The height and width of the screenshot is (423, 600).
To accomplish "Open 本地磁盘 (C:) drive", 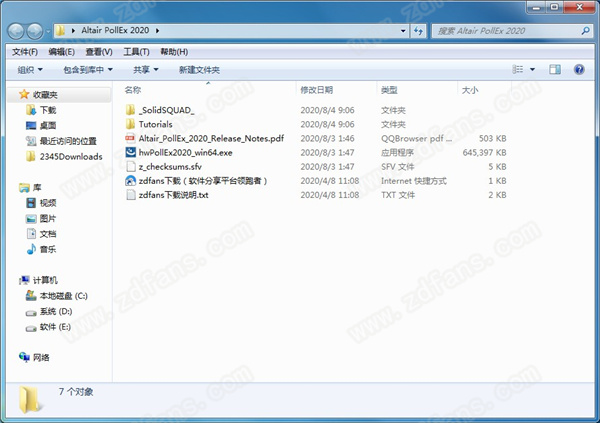I will click(x=64, y=296).
